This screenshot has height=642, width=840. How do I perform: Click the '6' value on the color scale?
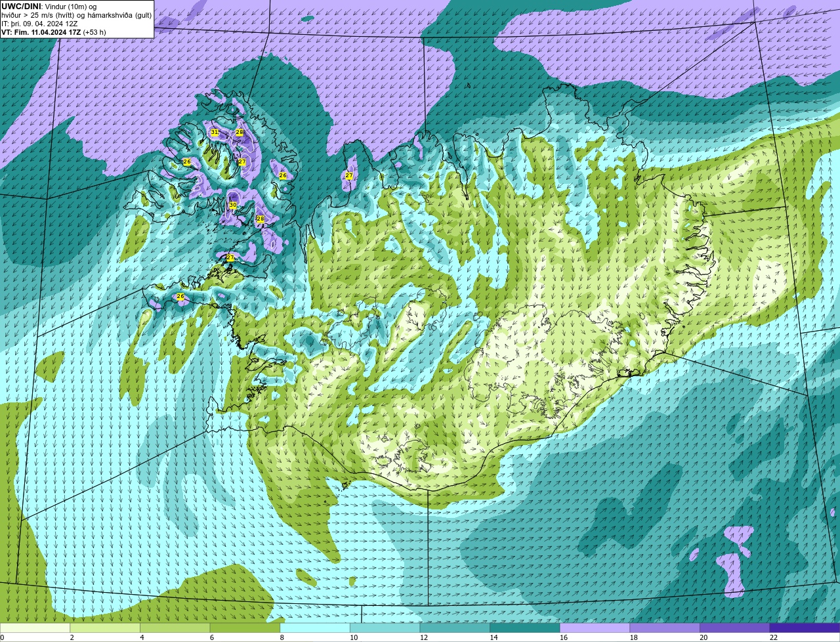pyautogui.click(x=212, y=637)
